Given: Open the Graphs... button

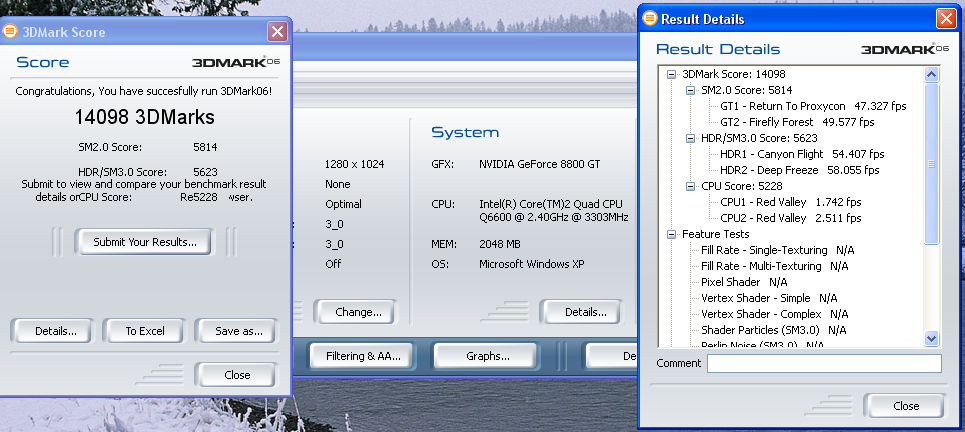Looking at the screenshot, I should (x=487, y=356).
